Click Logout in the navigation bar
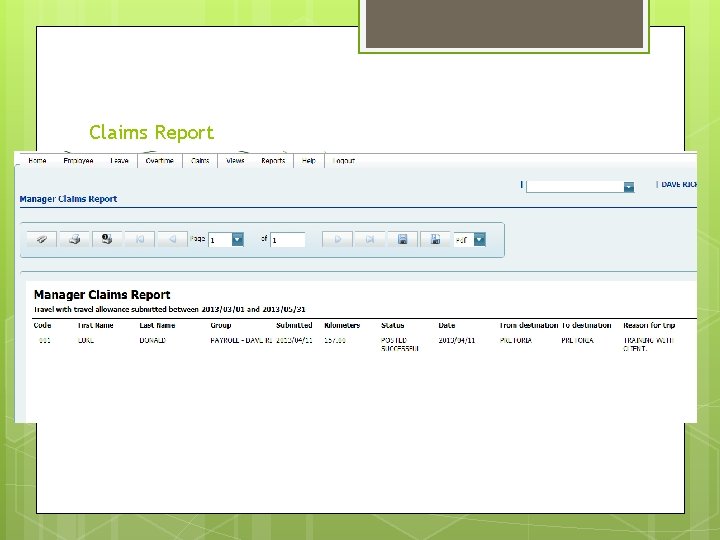The height and width of the screenshot is (540, 720). (343, 161)
